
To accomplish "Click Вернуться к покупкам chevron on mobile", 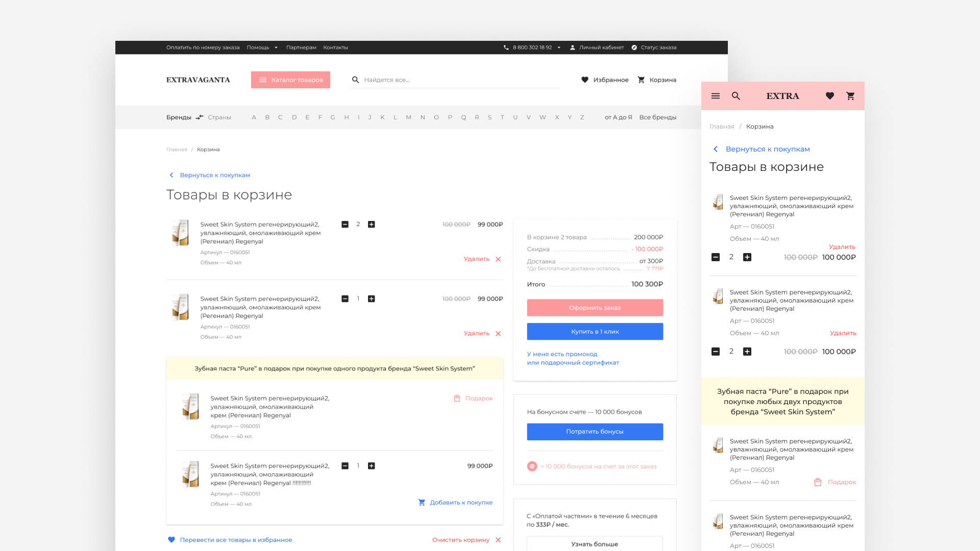I will point(716,149).
